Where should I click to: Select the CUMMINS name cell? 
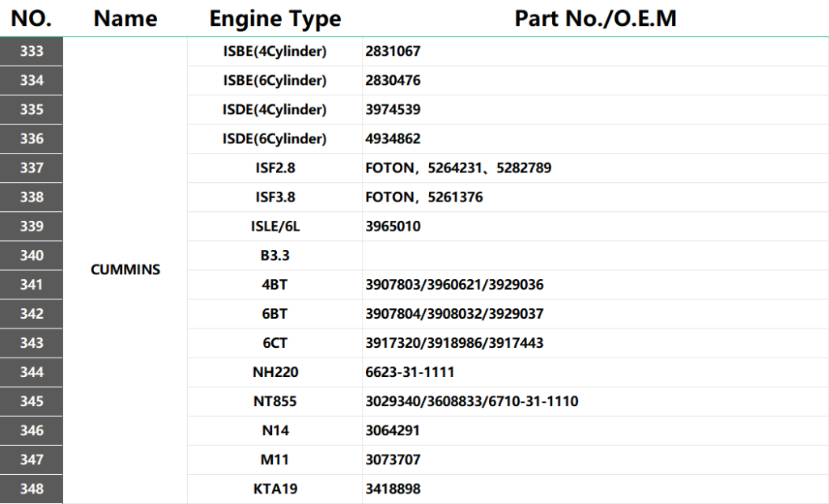pyautogui.click(x=125, y=269)
